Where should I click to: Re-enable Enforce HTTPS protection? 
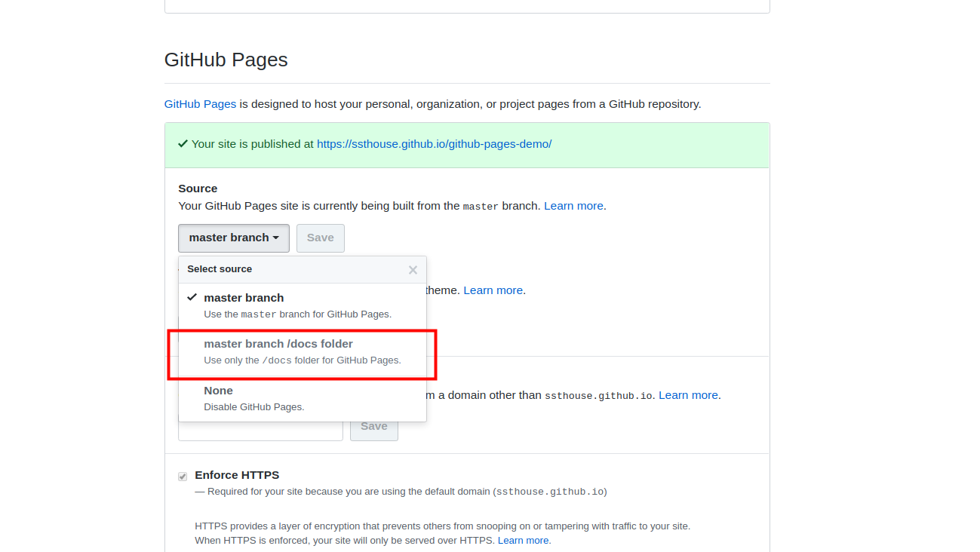(182, 475)
